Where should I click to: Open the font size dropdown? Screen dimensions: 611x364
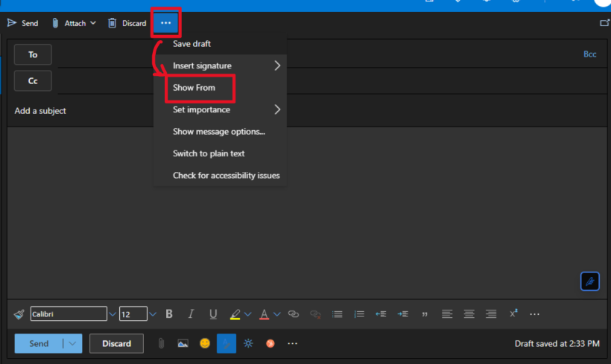point(153,314)
